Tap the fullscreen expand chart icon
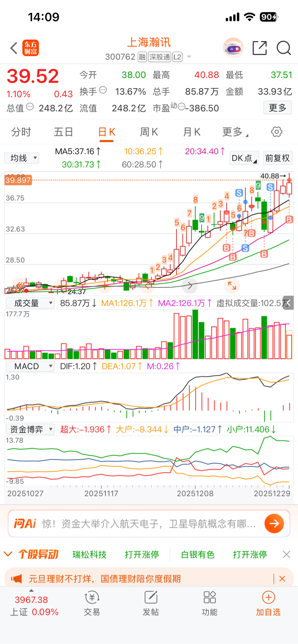 click(x=232, y=286)
